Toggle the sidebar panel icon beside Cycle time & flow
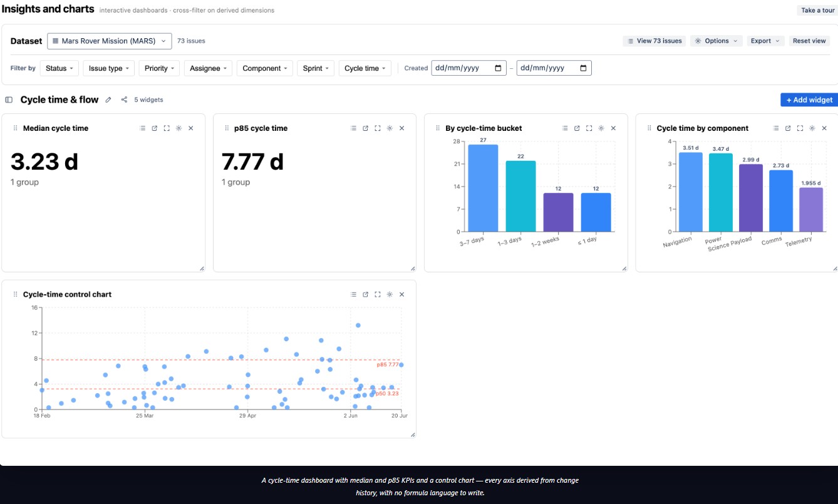Screen dimensions: 838x504 tap(9, 100)
